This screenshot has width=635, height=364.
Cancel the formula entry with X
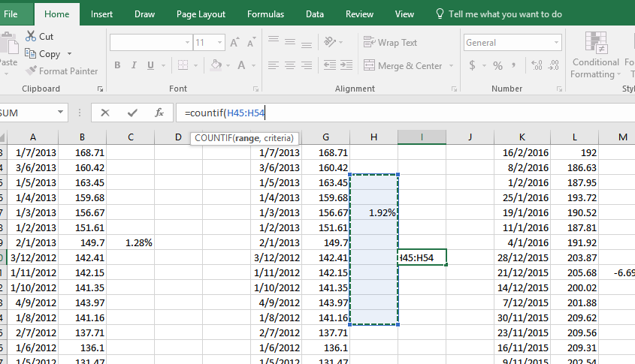tap(105, 113)
